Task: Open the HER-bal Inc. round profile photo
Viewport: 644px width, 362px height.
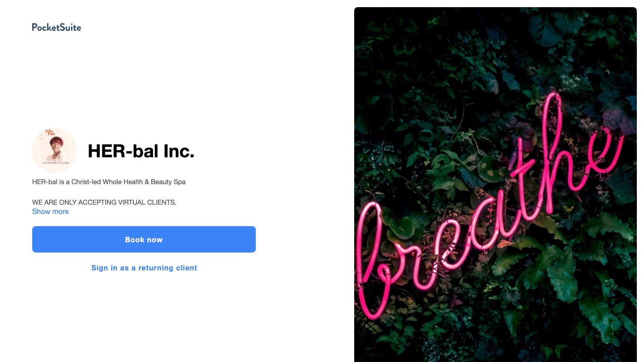Action: pyautogui.click(x=55, y=151)
